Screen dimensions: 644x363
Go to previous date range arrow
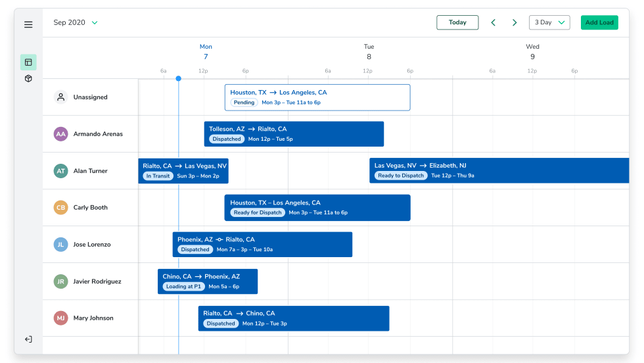(x=494, y=22)
